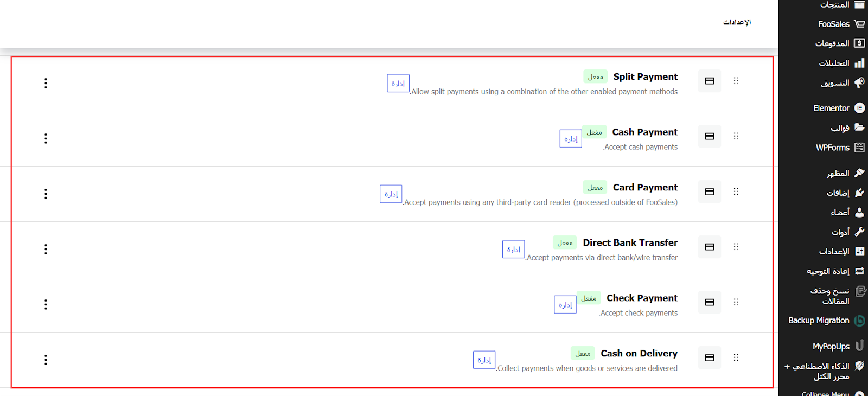The image size is (868, 396).
Task: Click the WPForms icon in sidebar
Action: click(x=859, y=148)
